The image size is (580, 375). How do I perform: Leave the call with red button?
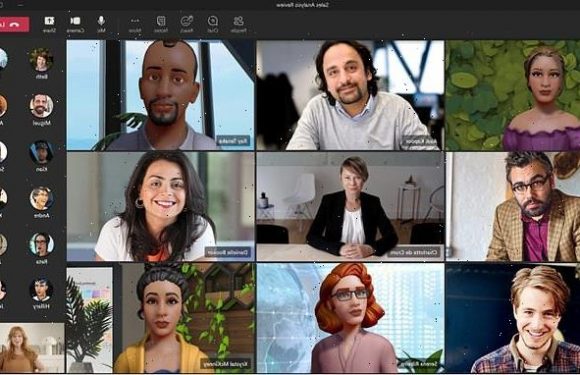14,24
